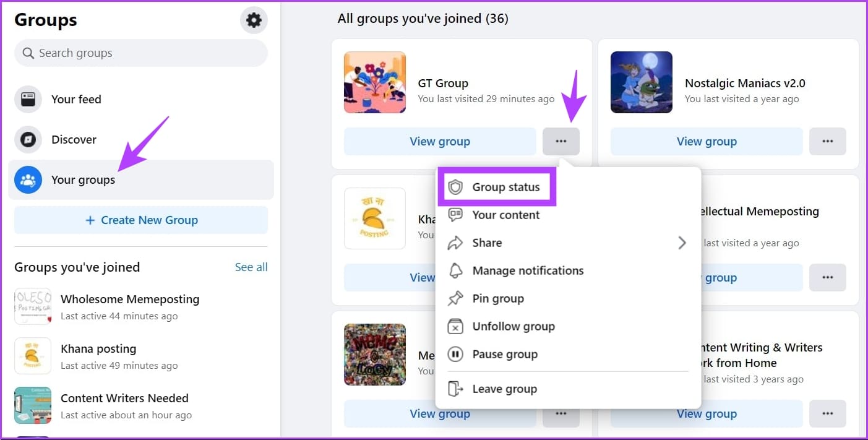Click the Manage notifications bell icon

[x=456, y=270]
